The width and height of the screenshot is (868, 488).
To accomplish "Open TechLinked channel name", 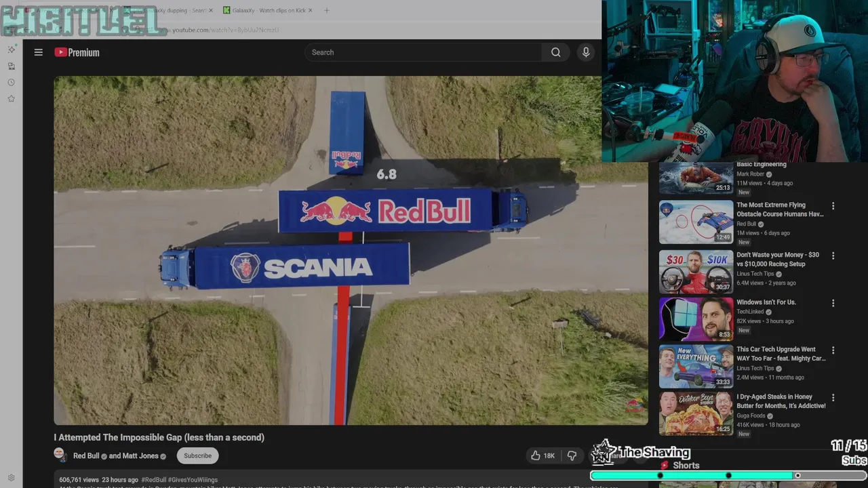I will point(751,312).
